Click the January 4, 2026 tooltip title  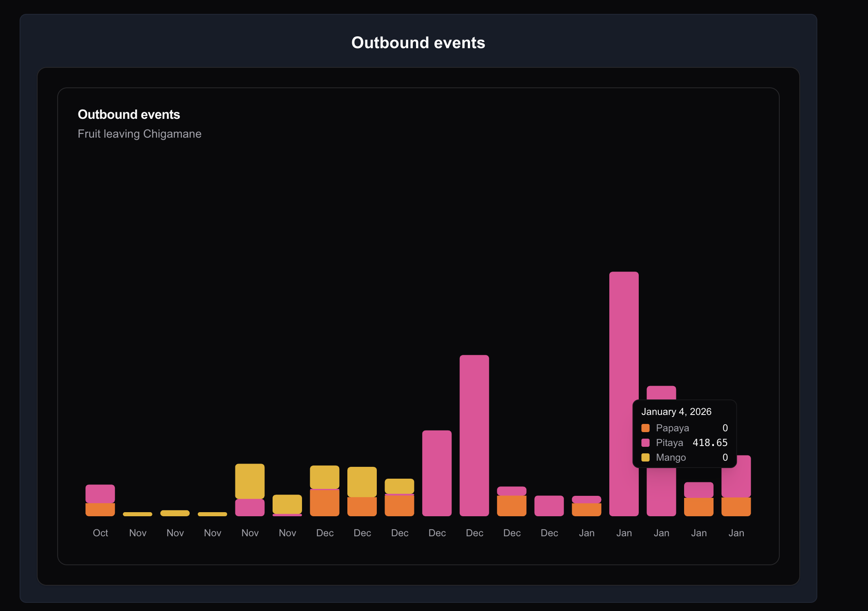(x=676, y=412)
